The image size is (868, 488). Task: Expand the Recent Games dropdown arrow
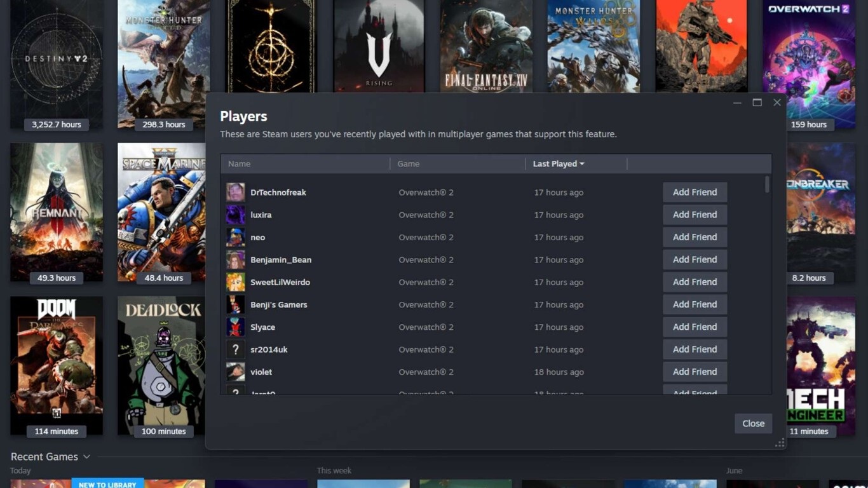[x=86, y=457]
